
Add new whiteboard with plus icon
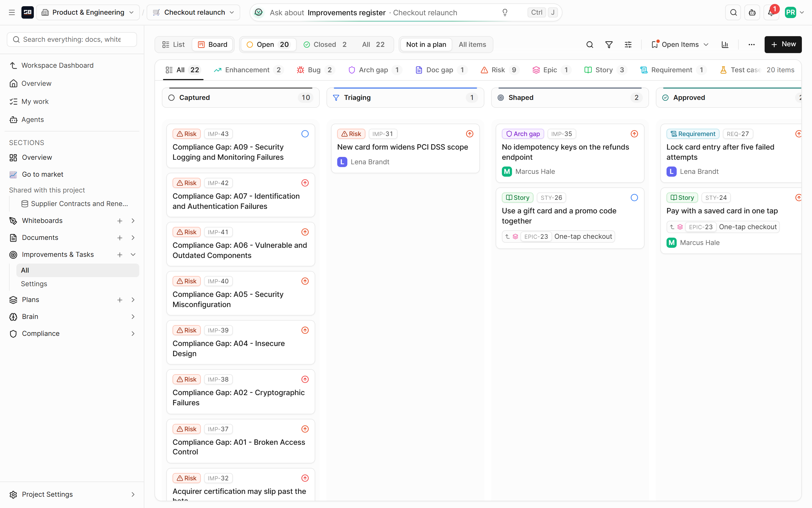(x=120, y=221)
